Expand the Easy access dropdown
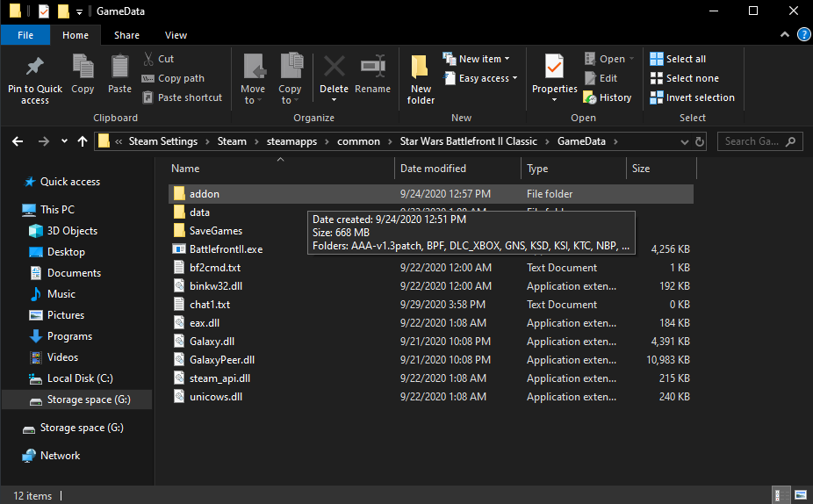 514,78
